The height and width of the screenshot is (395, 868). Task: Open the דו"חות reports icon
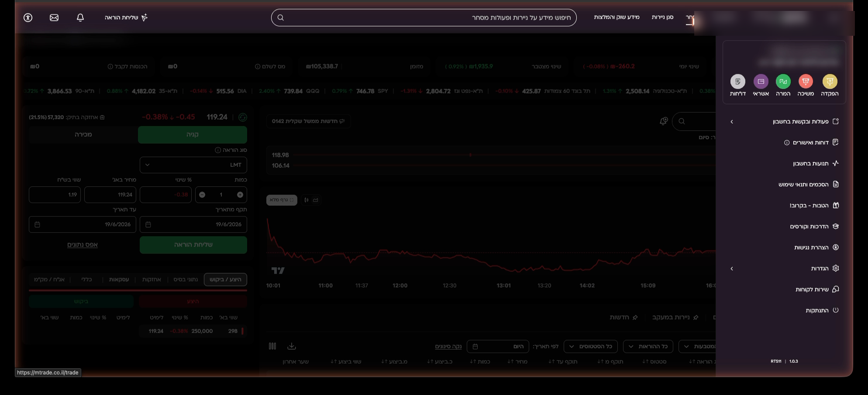pos(738,82)
